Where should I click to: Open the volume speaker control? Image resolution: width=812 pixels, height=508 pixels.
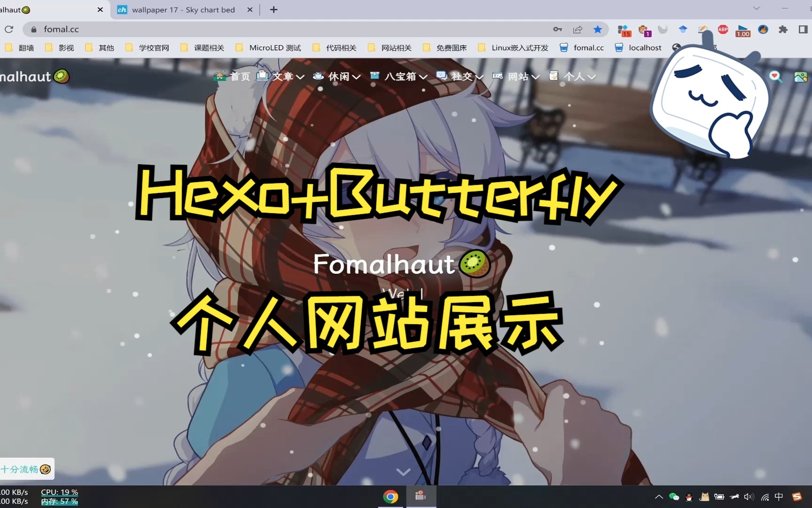(749, 497)
